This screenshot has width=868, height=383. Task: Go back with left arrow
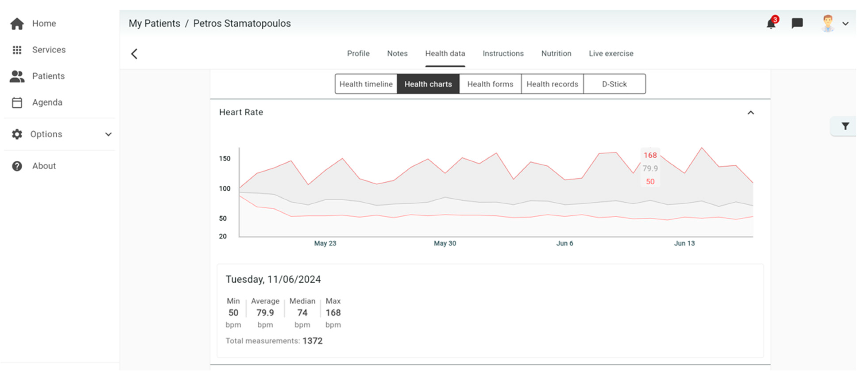coord(134,54)
